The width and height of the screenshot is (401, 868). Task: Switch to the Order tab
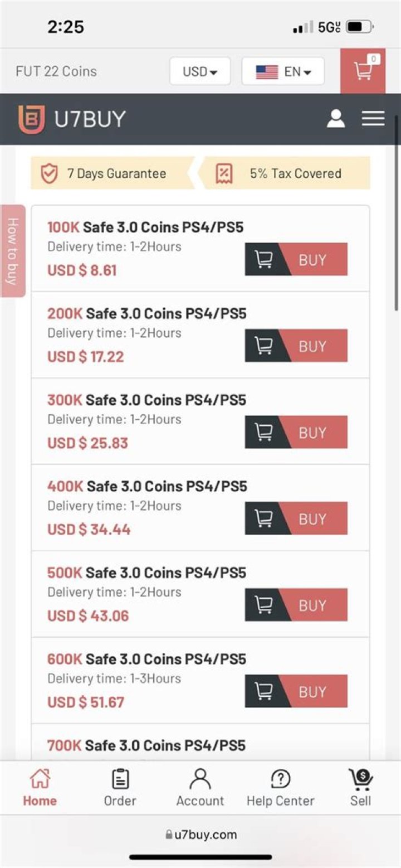pyautogui.click(x=120, y=787)
